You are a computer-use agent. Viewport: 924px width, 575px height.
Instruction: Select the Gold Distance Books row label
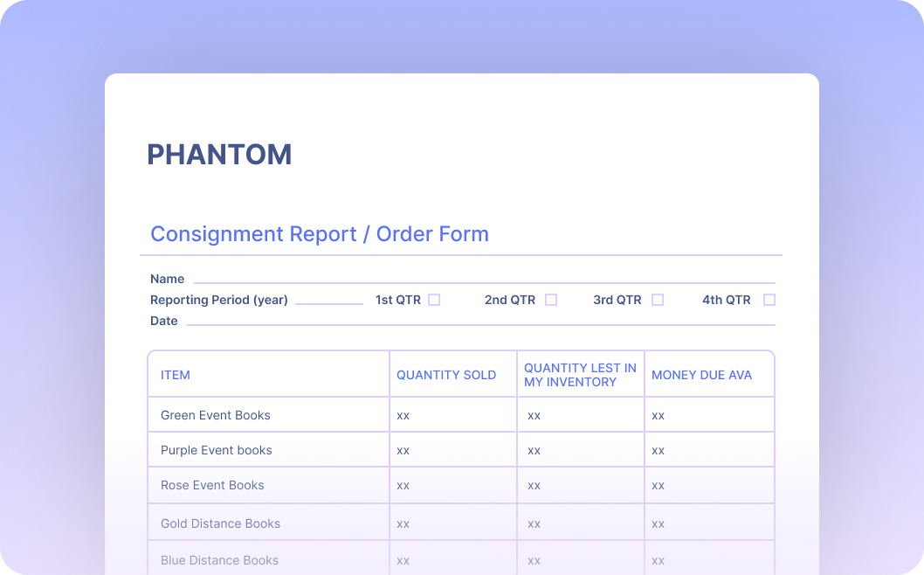tap(219, 523)
